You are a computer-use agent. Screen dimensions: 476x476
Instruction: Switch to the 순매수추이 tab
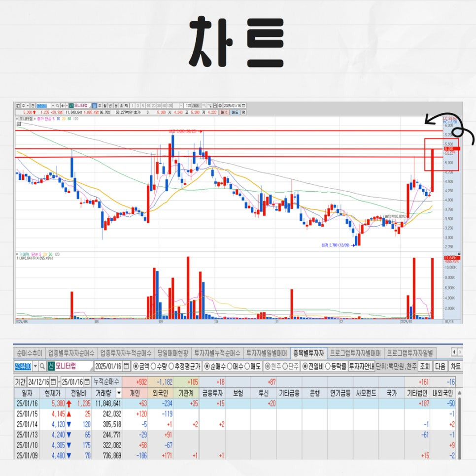click(30, 353)
